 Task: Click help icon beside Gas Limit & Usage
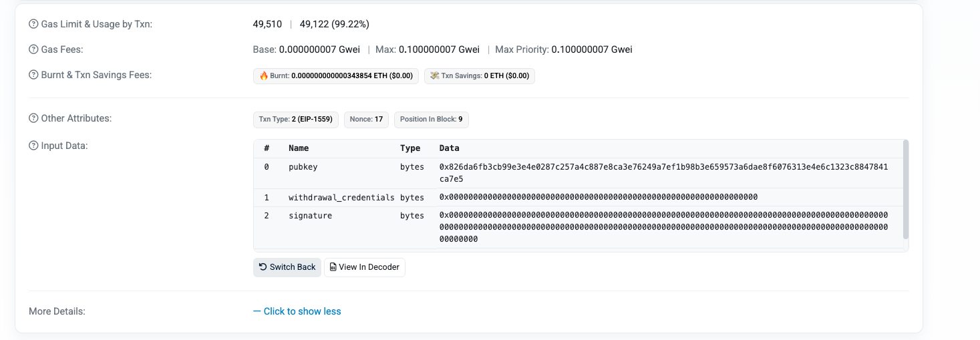coord(33,24)
